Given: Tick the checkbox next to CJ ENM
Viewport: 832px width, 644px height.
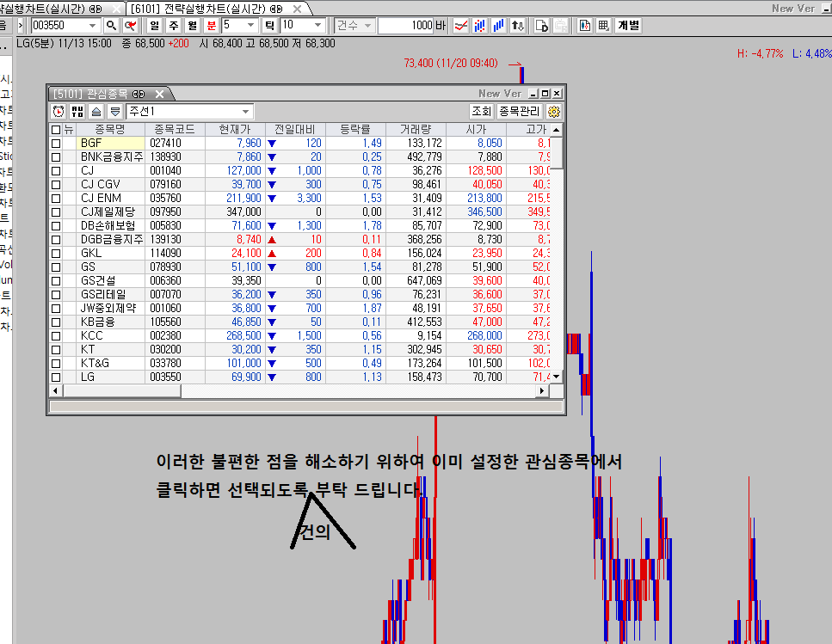Looking at the screenshot, I should pos(56,199).
